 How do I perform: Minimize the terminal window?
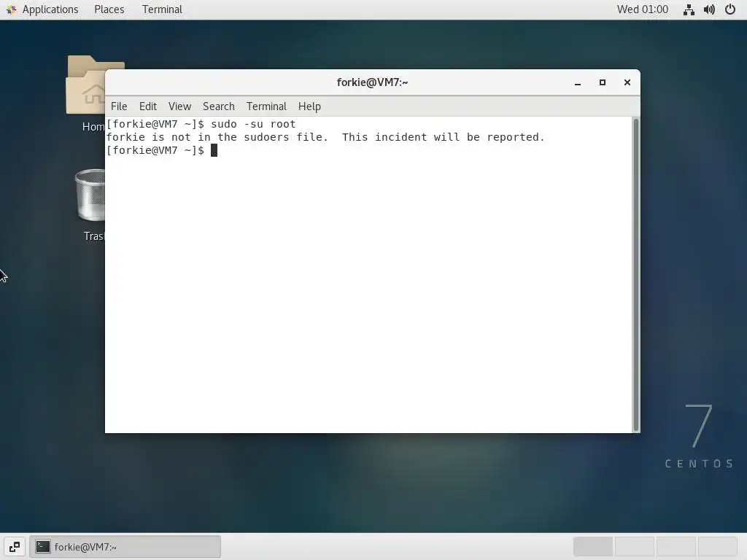click(x=578, y=82)
